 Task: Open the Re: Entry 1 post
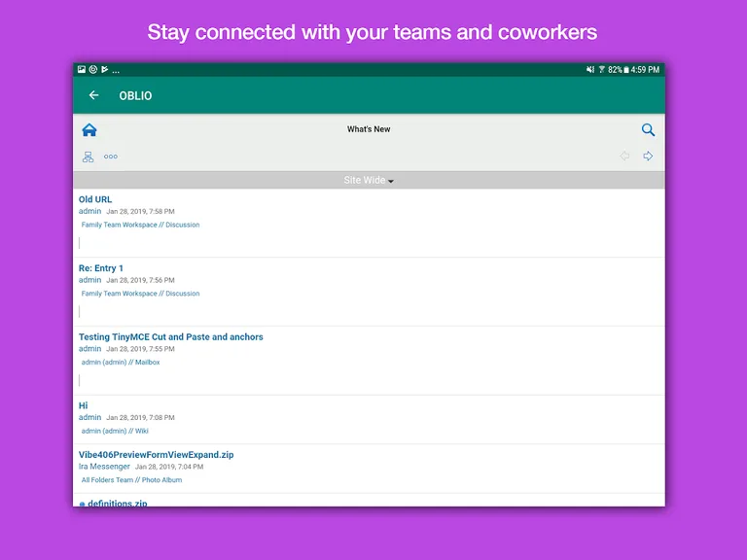point(100,268)
